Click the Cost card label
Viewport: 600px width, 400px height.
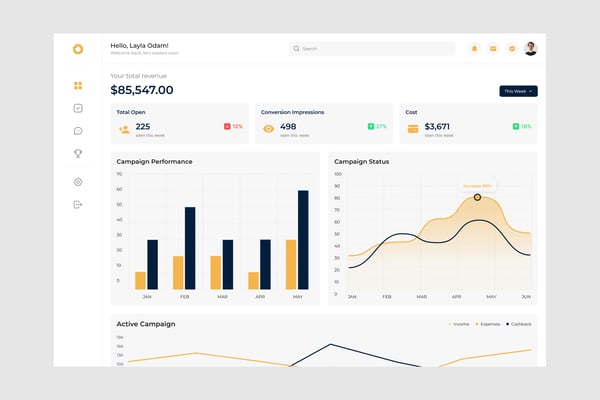pos(411,112)
